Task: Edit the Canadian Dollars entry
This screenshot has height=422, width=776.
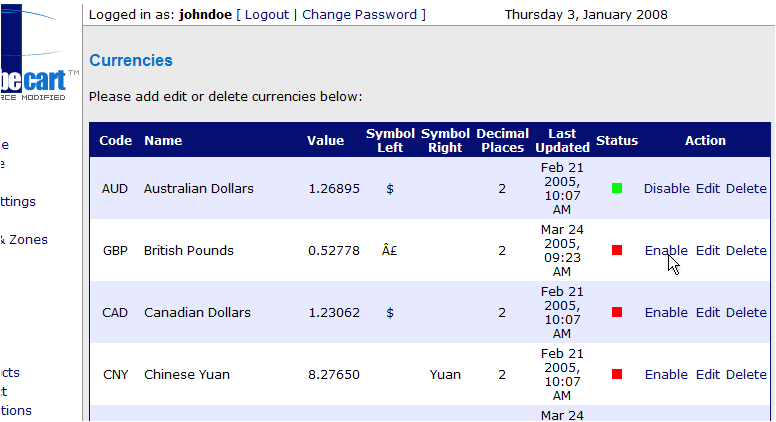Action: 708,313
